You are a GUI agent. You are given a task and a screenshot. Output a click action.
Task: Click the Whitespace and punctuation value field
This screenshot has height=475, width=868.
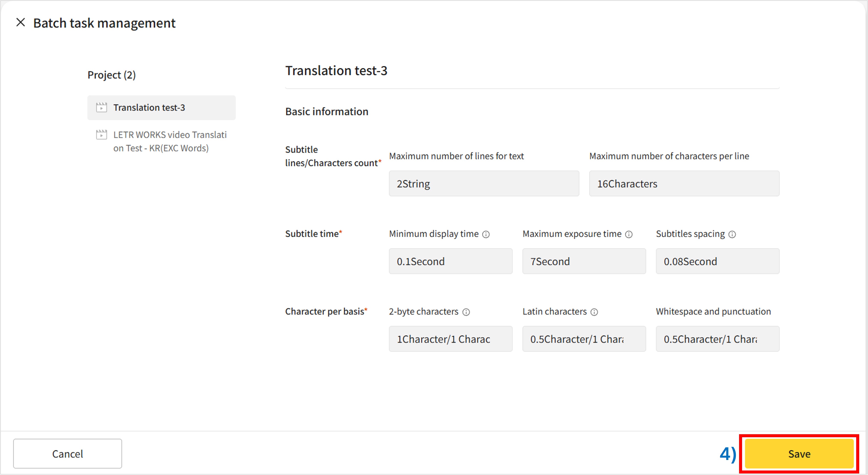(x=717, y=339)
